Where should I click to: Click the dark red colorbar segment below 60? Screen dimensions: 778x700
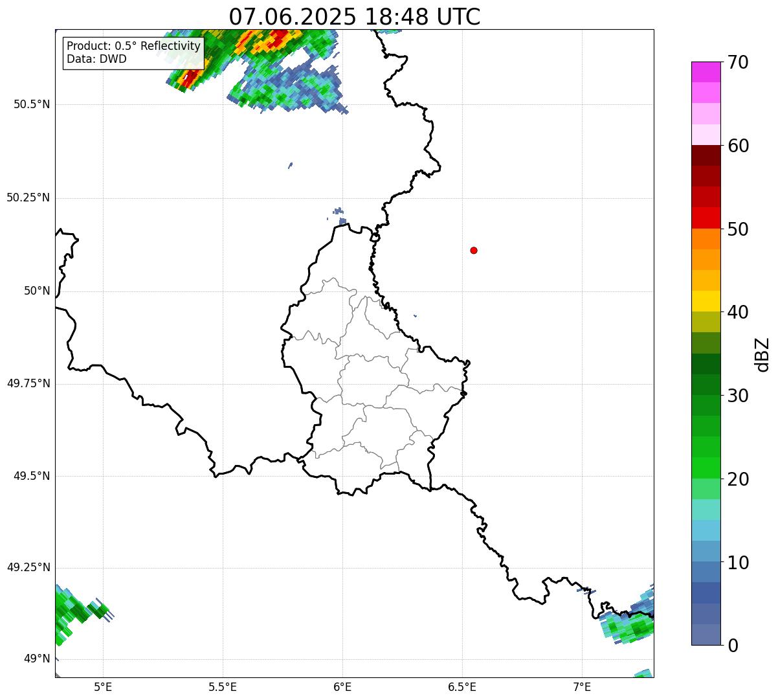[x=706, y=155]
